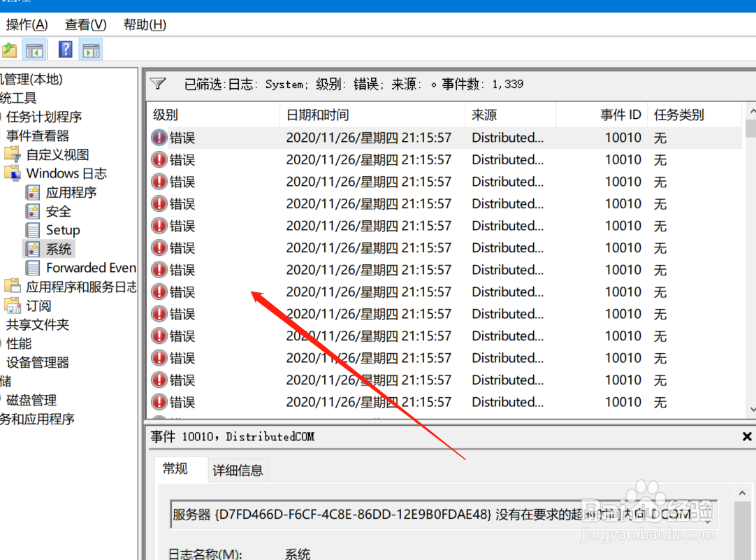
Task: Sort events by the 事件 ID column header
Action: [619, 114]
